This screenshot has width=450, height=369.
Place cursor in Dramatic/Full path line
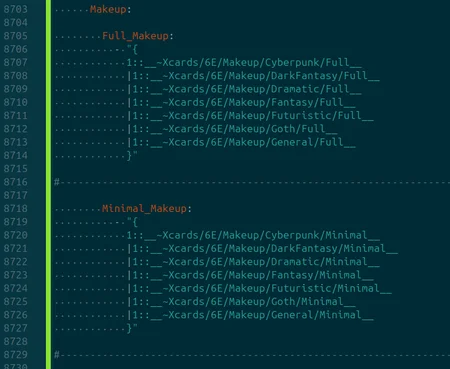click(245, 89)
